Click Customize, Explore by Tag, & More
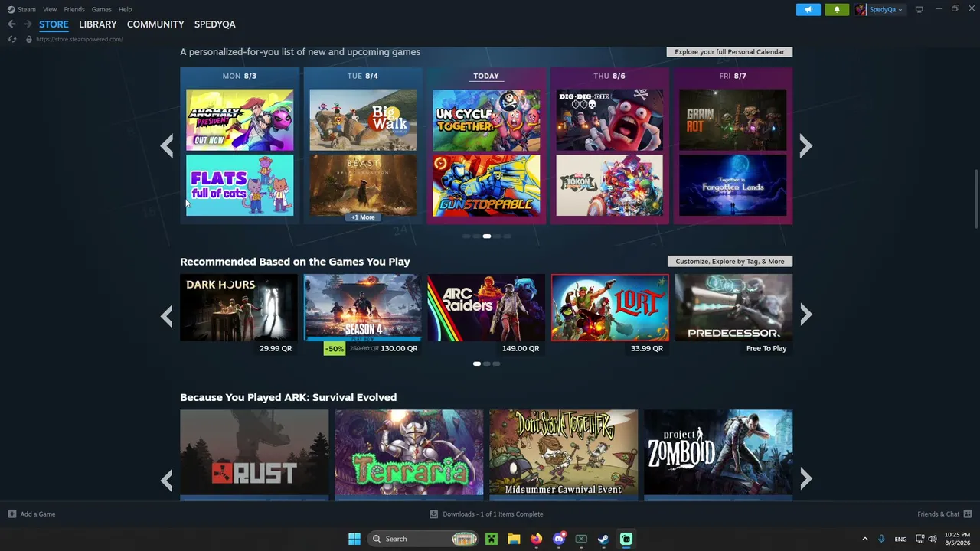 (730, 262)
